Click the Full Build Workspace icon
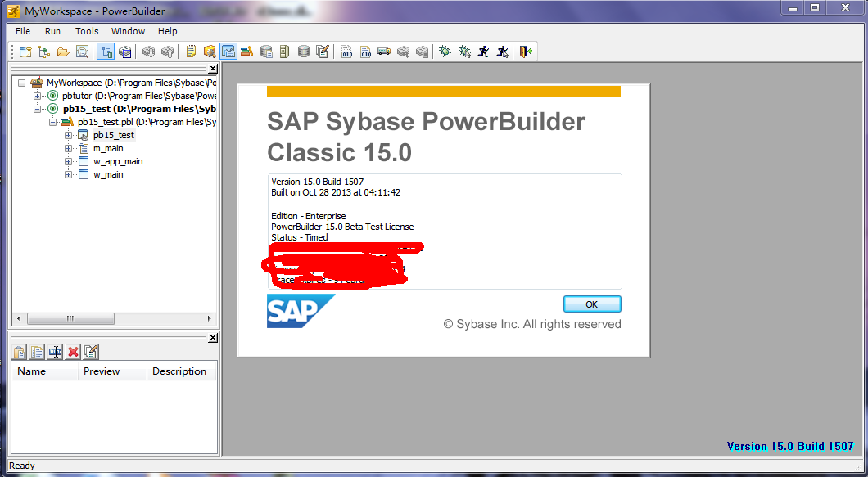 [365, 52]
